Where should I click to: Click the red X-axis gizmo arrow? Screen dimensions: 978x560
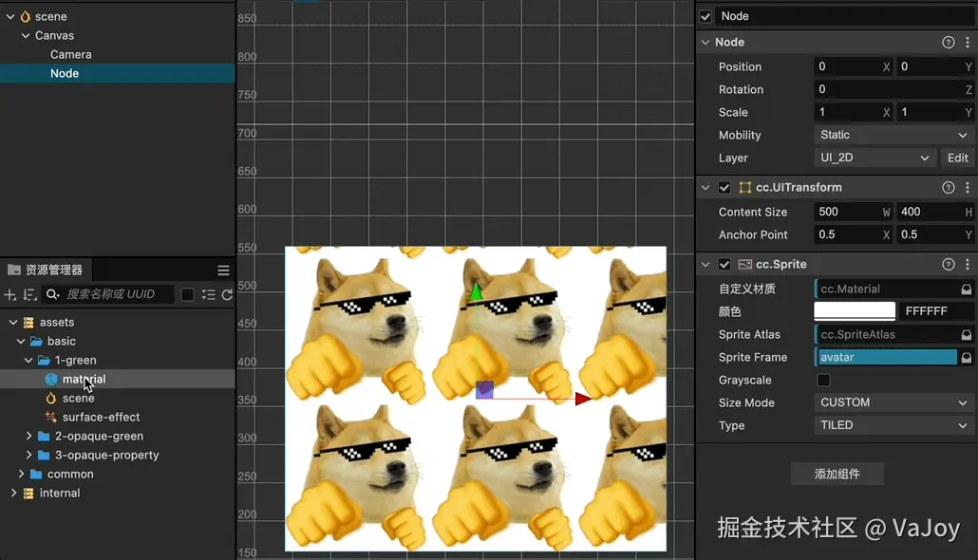[x=583, y=399]
